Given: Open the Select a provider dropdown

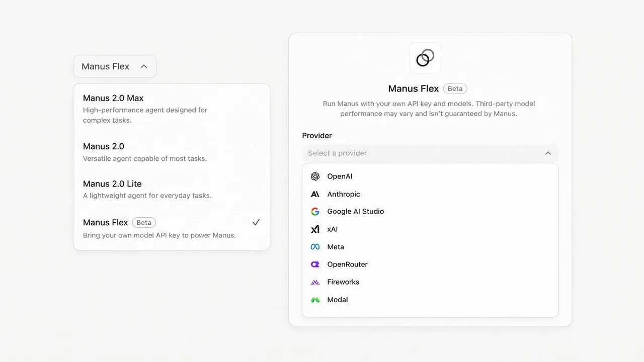Looking at the screenshot, I should [430, 153].
